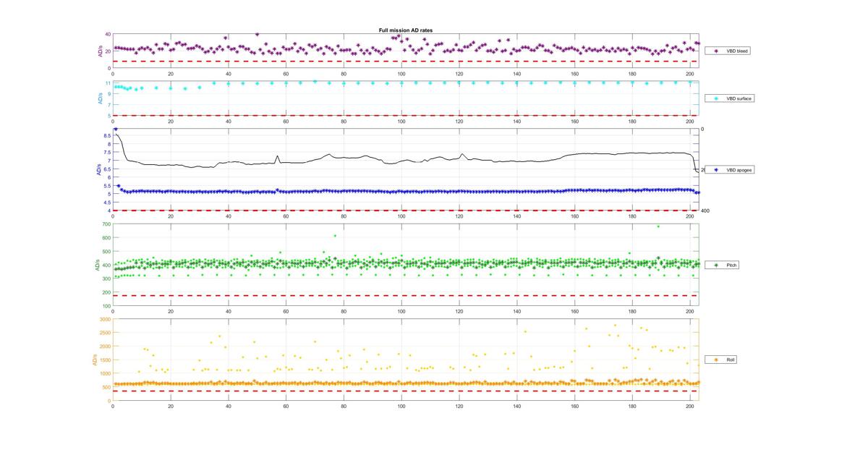Select the red dashed threshold line in the Roll plot
The width and height of the screenshot is (868, 450).
405,391
